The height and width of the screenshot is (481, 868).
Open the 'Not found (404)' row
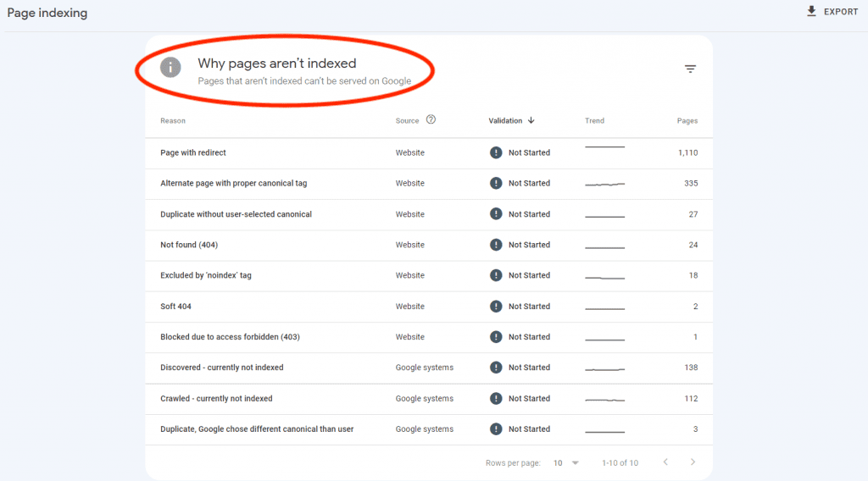pyautogui.click(x=189, y=245)
